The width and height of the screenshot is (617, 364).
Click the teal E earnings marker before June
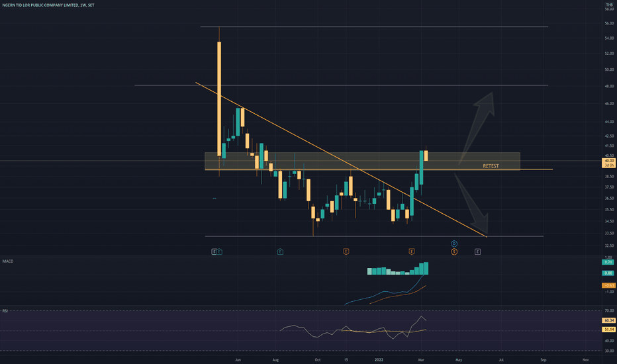(x=220, y=252)
